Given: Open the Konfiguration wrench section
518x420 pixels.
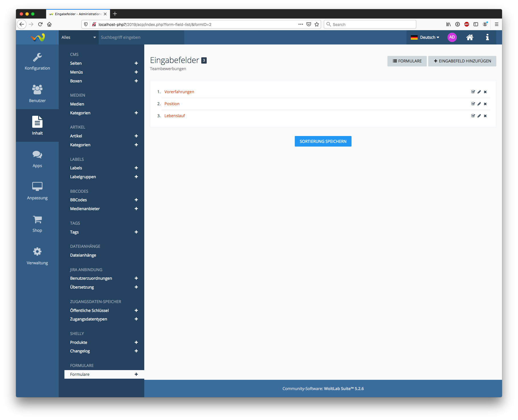Looking at the screenshot, I should pyautogui.click(x=37, y=61).
